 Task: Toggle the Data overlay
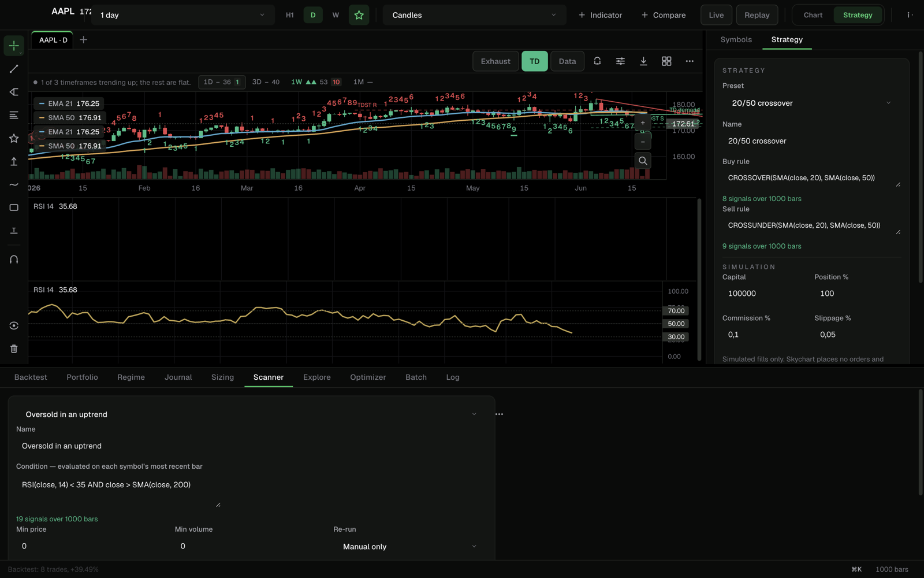point(567,61)
